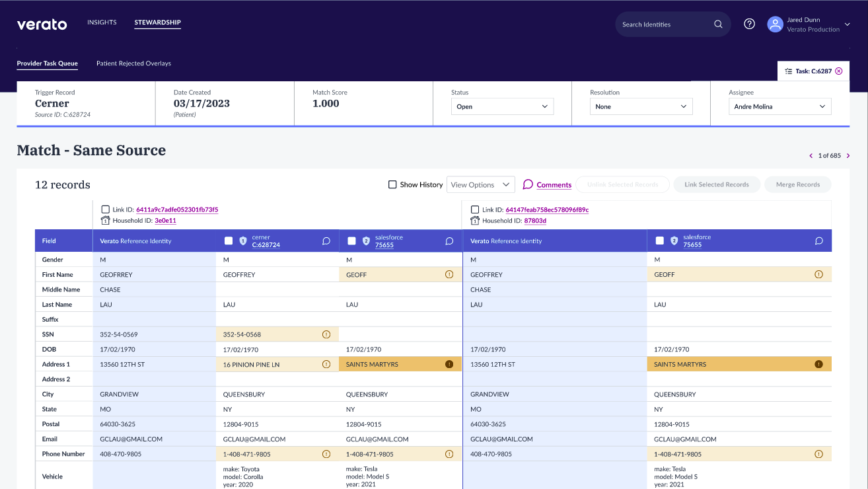Switch to the Insights menu
The width and height of the screenshot is (868, 489).
coord(102,22)
